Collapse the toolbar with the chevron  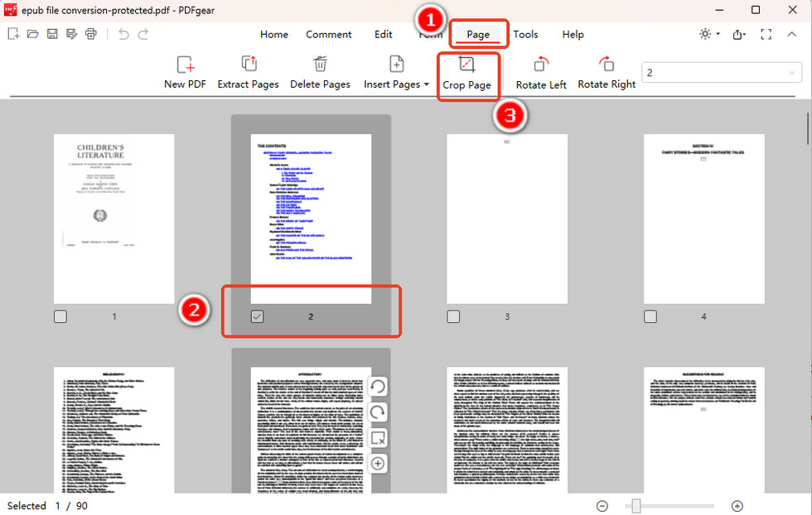[x=791, y=34]
